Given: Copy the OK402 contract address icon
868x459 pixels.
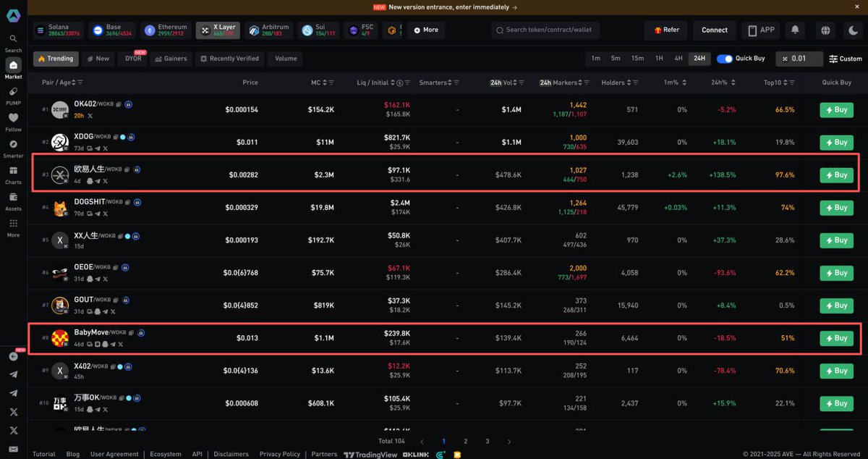Looking at the screenshot, I should (118, 104).
